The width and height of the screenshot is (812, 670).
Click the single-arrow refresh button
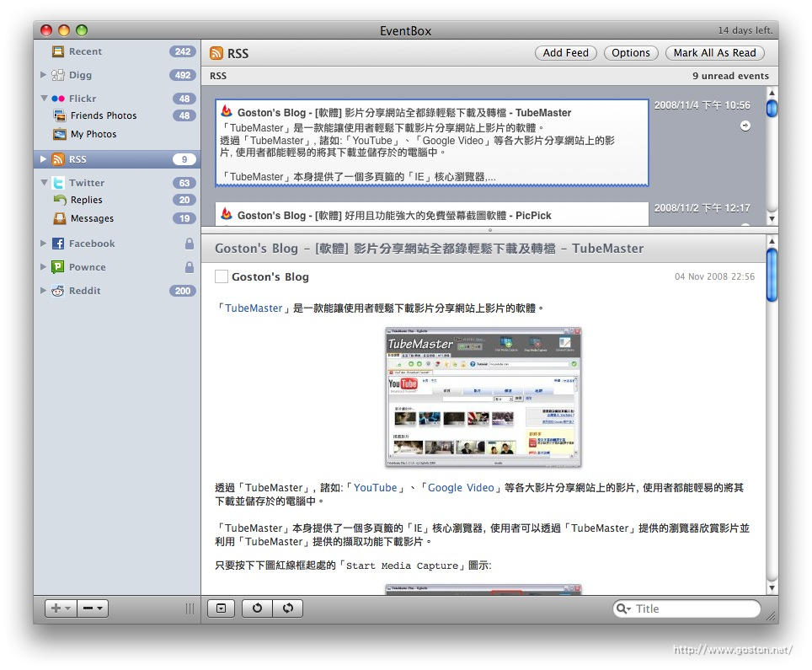click(x=257, y=608)
